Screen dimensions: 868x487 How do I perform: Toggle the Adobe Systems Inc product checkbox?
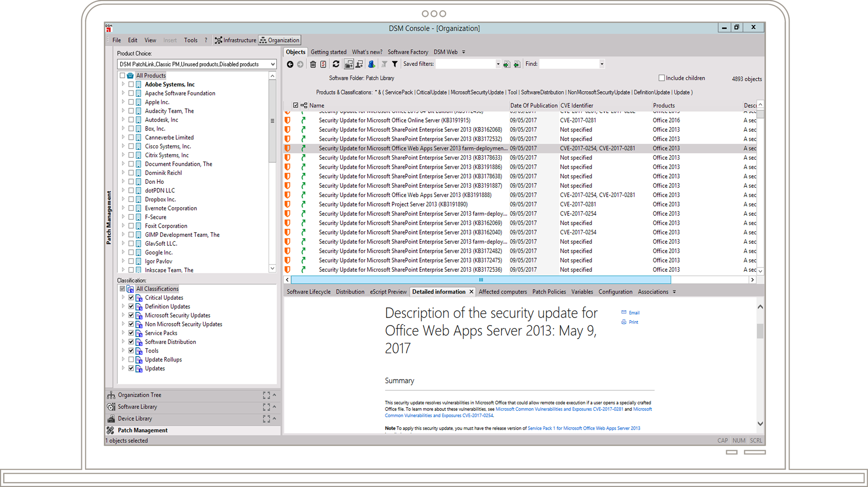point(130,84)
